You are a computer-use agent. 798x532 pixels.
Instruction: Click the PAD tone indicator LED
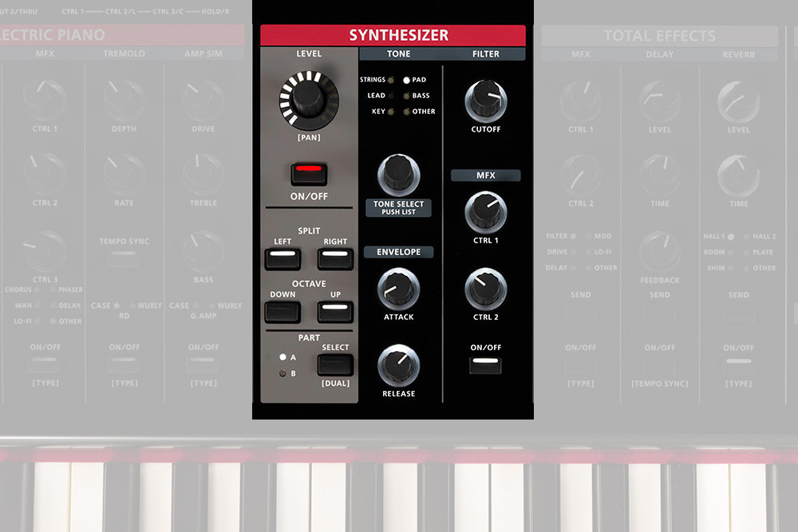407,79
